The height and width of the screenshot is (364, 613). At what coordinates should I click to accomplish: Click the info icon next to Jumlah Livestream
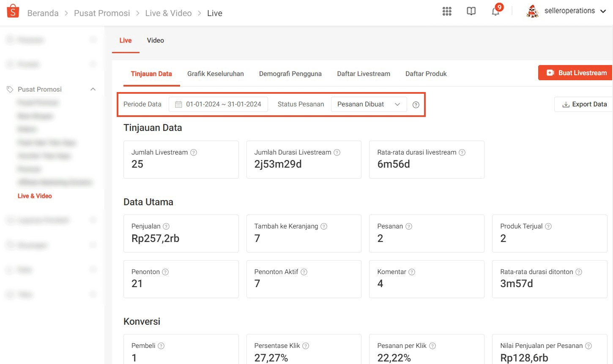point(194,152)
